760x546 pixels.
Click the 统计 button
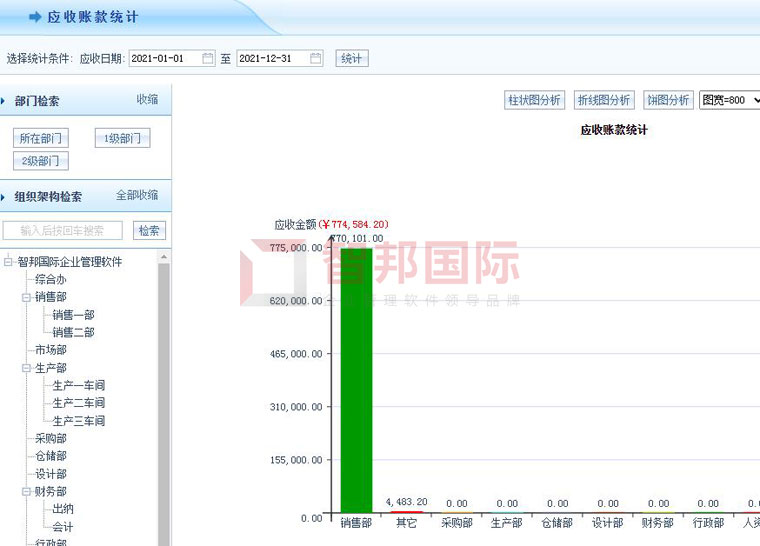click(x=352, y=59)
